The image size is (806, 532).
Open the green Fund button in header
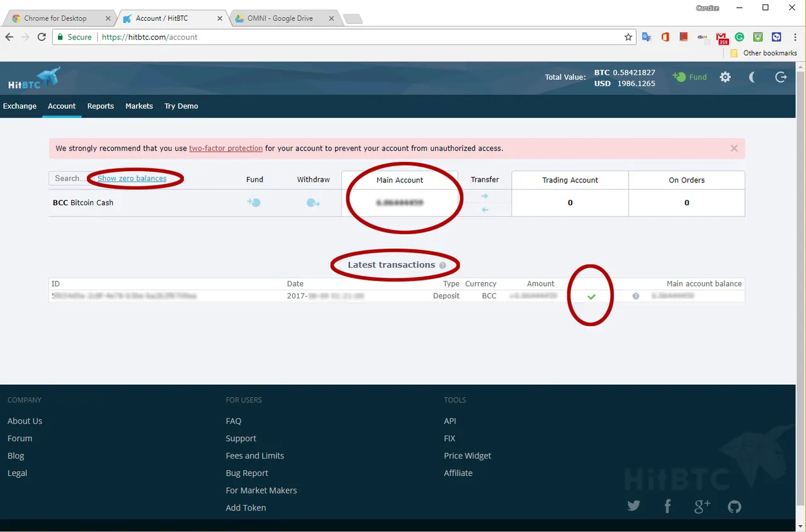tap(690, 77)
